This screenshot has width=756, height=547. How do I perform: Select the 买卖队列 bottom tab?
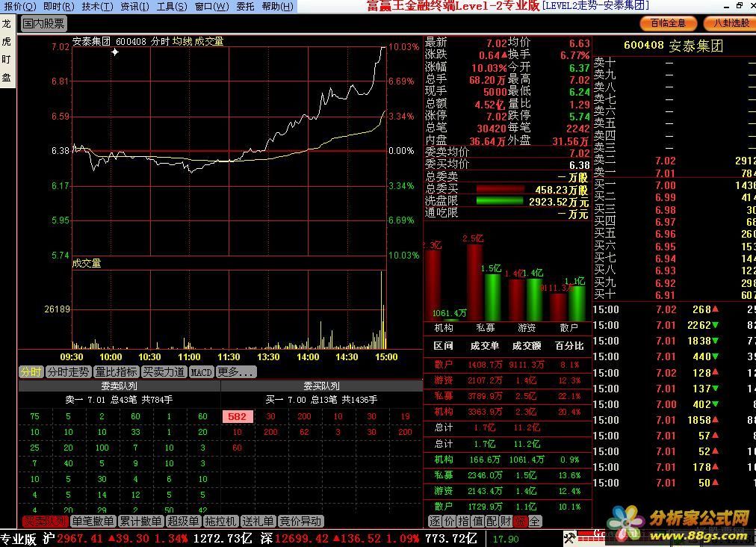click(45, 522)
